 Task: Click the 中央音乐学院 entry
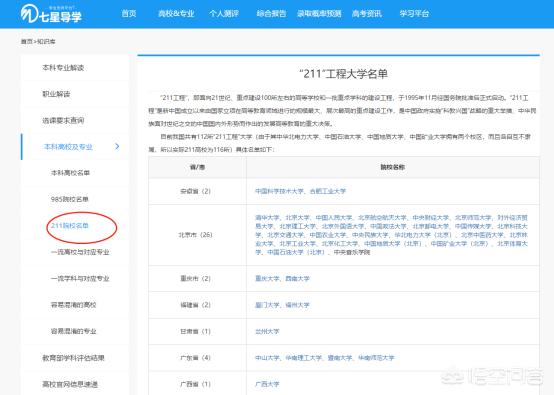point(352,252)
